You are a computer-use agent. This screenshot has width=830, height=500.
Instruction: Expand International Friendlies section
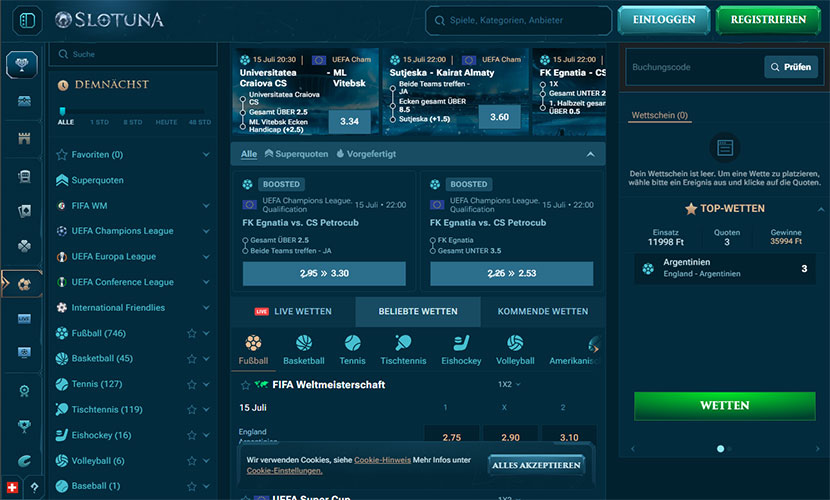(x=206, y=307)
